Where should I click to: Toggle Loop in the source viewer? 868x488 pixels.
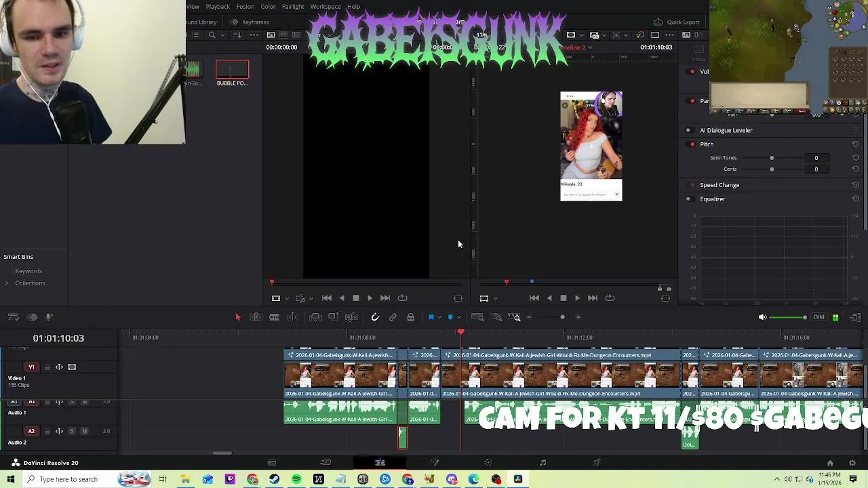point(403,298)
